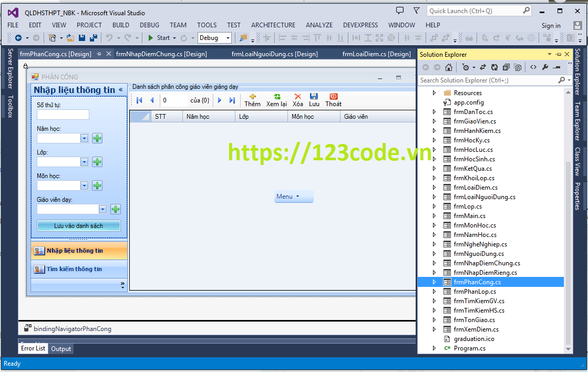588x372 pixels.
Task: Open the TEAM menu
Action: click(178, 25)
